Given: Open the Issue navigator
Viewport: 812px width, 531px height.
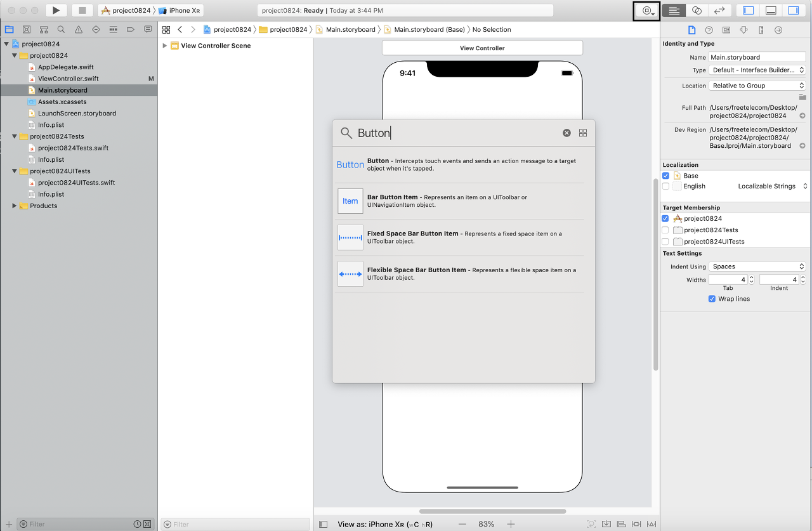Looking at the screenshot, I should pyautogui.click(x=79, y=29).
